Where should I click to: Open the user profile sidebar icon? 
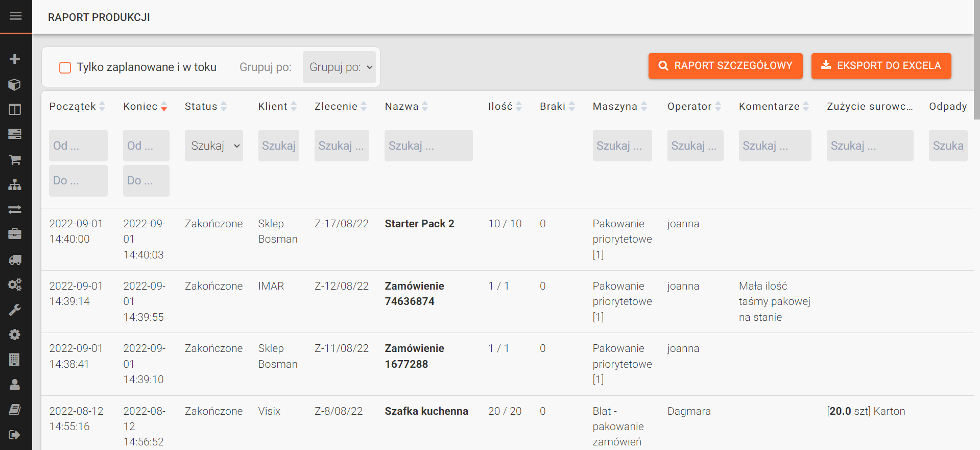click(x=15, y=385)
